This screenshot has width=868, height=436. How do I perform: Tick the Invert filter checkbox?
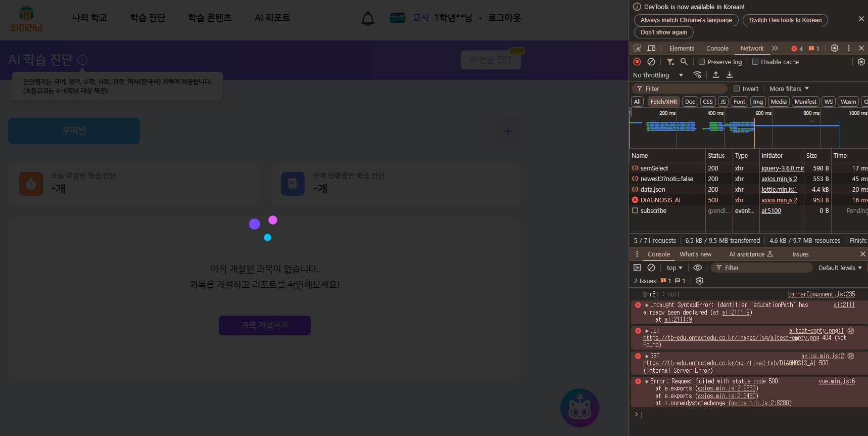click(737, 89)
